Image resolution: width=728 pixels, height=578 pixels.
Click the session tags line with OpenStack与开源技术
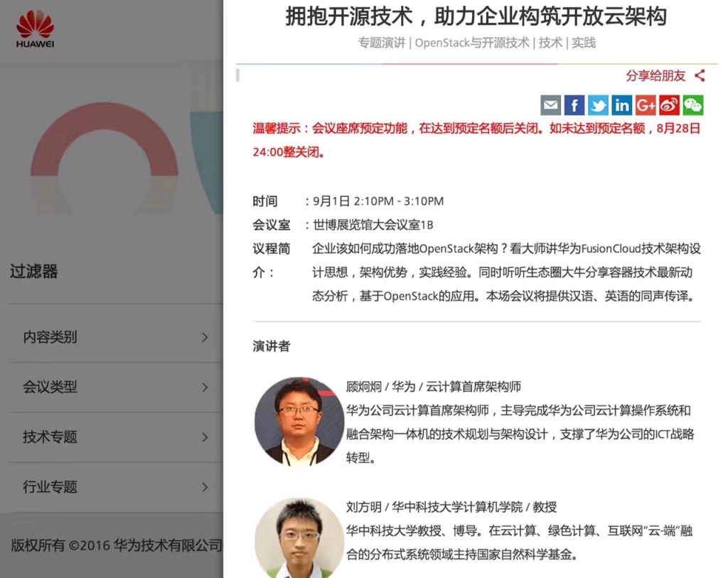476,43
